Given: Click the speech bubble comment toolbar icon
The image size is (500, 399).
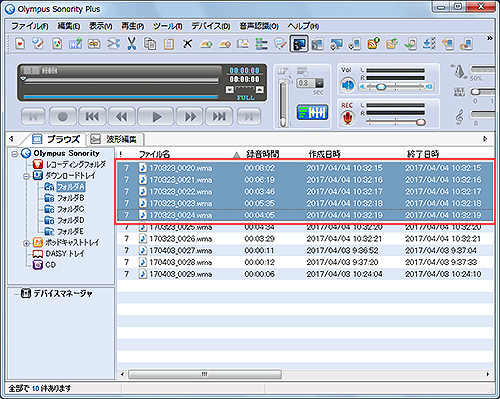Looking at the screenshot, I should click(x=280, y=44).
